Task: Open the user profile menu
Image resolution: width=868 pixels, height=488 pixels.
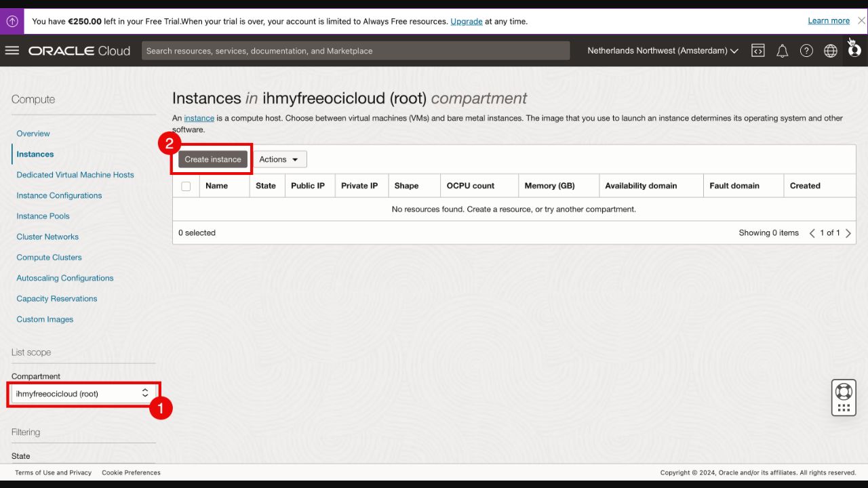Action: [854, 50]
